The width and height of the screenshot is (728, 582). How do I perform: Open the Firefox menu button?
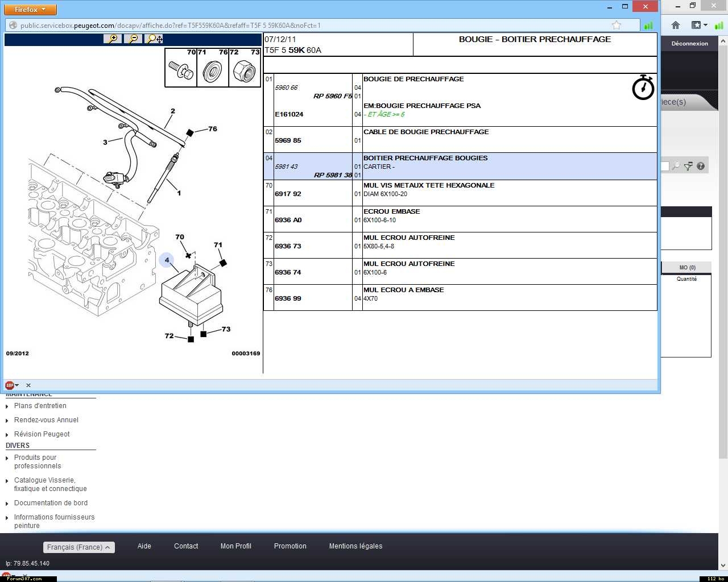click(x=30, y=10)
